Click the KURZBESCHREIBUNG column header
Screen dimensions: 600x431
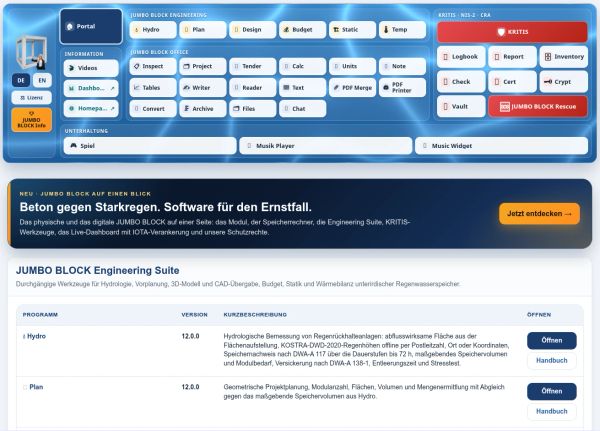[x=255, y=315]
